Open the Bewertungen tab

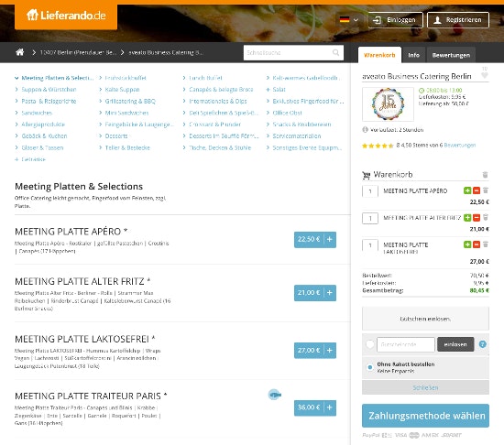(x=451, y=55)
